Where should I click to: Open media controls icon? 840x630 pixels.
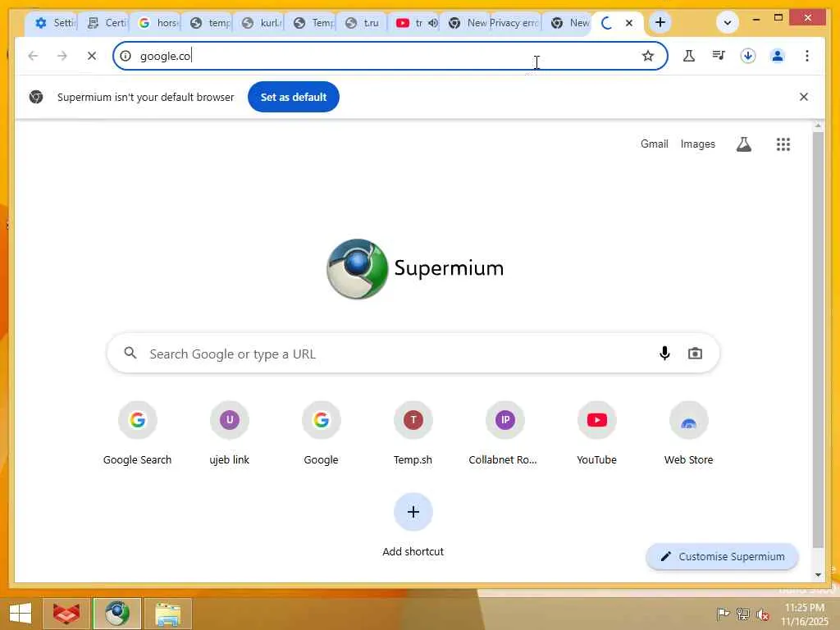click(719, 56)
